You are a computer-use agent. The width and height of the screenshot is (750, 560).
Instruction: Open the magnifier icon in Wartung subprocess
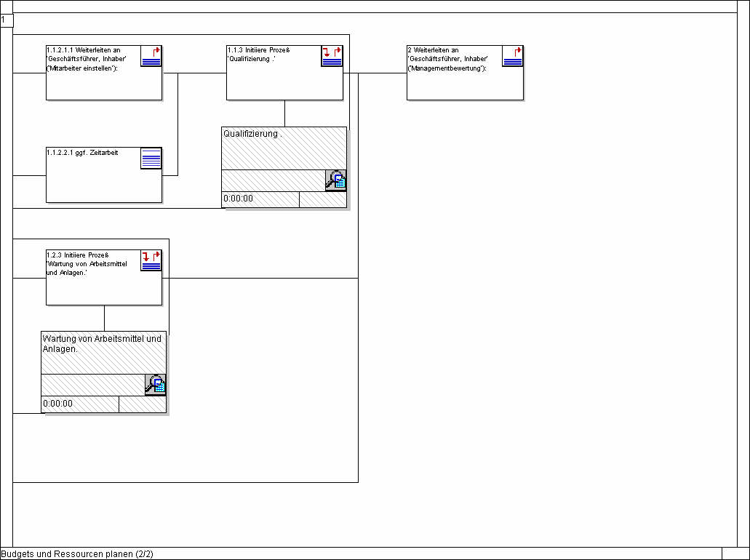point(155,384)
